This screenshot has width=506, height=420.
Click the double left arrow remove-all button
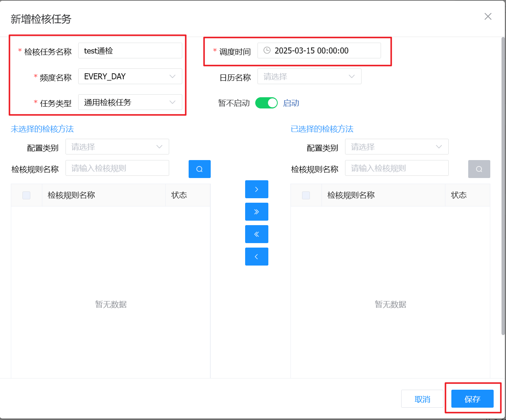pyautogui.click(x=256, y=234)
